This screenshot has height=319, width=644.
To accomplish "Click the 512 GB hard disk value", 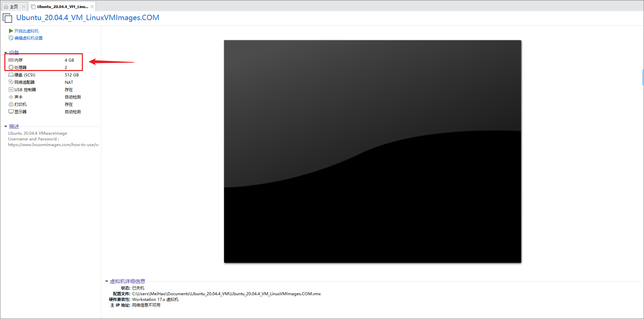I will tap(72, 75).
